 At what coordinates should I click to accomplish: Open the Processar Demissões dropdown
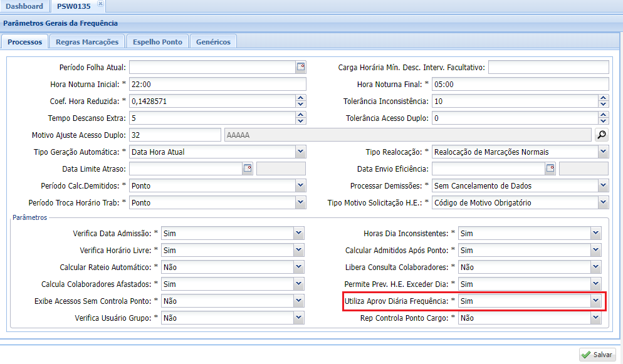pyautogui.click(x=604, y=185)
